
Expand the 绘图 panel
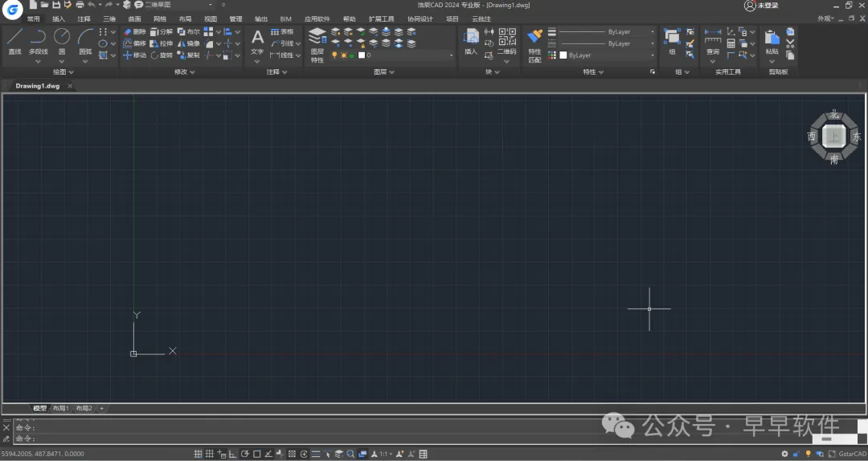click(x=63, y=72)
